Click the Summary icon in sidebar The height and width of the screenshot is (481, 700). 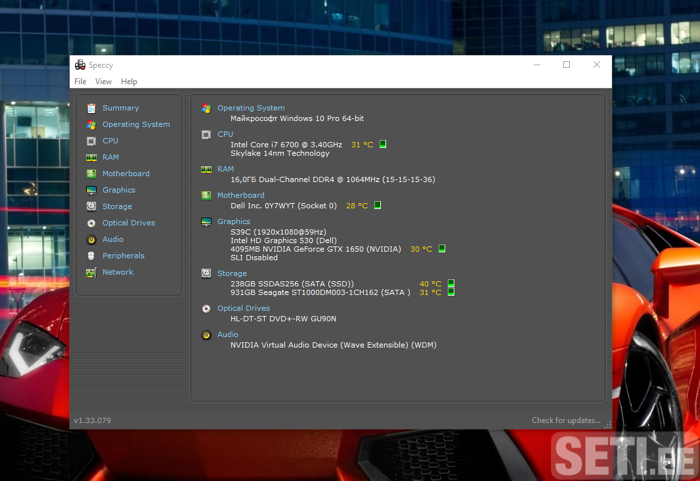tap(91, 108)
